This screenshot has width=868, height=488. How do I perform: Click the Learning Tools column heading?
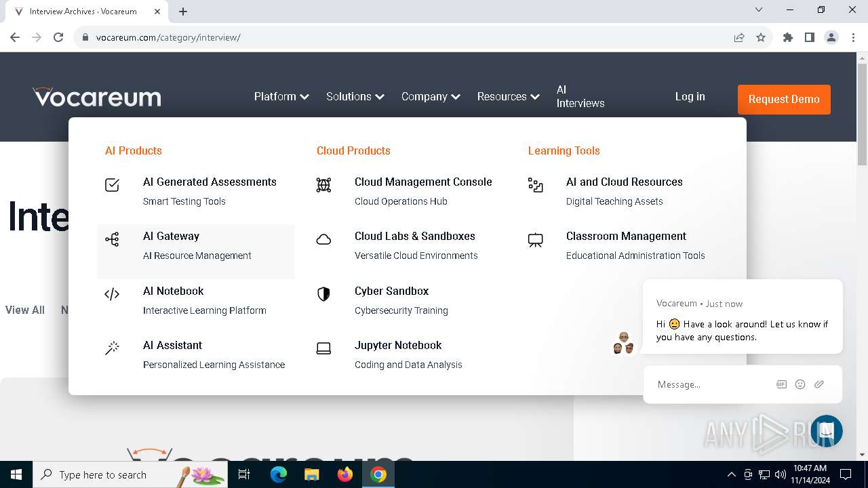point(564,150)
